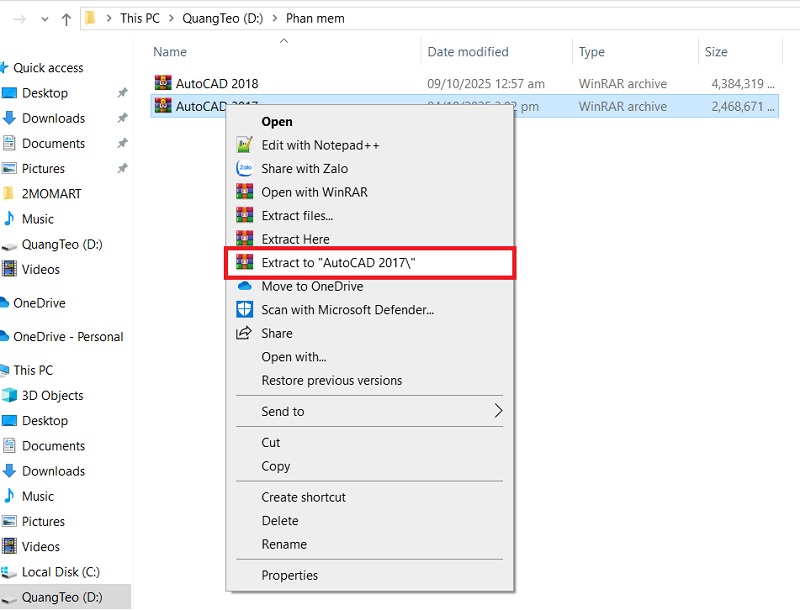Screen dimensions: 800x610
Task: Click the This PC breadcrumb in address bar
Action: [x=139, y=18]
